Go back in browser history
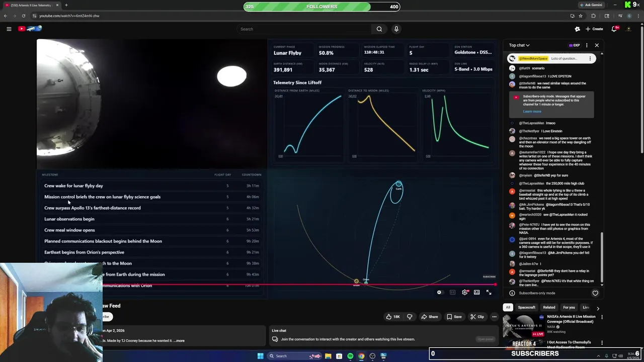 click(x=6, y=16)
